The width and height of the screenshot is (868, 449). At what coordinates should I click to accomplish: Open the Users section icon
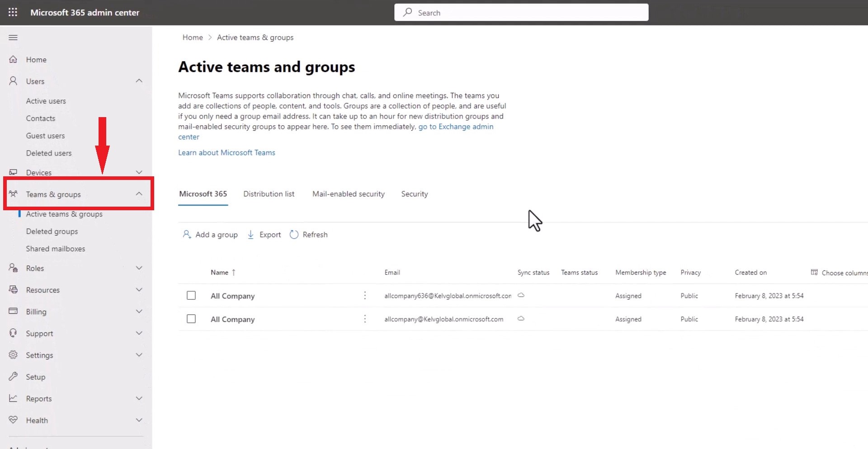13,81
